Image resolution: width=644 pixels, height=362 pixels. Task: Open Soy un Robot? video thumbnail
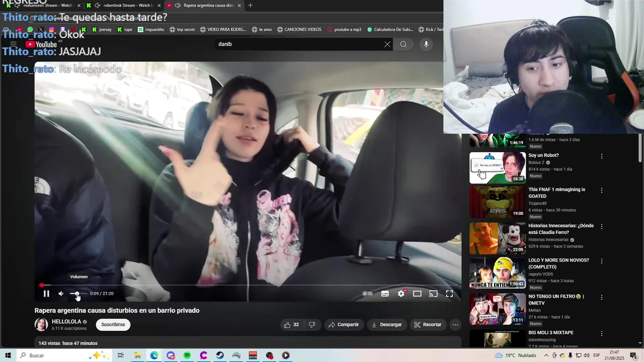pyautogui.click(x=498, y=168)
